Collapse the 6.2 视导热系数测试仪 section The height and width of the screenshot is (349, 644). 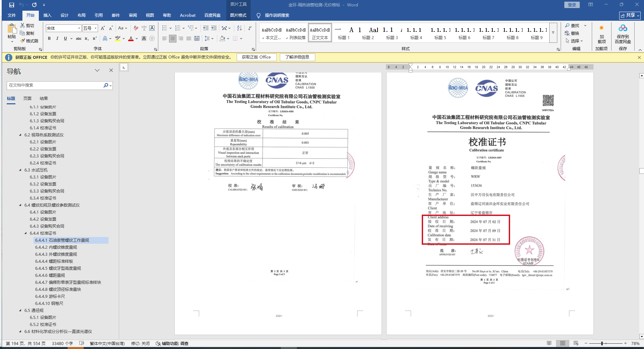tap(20, 135)
